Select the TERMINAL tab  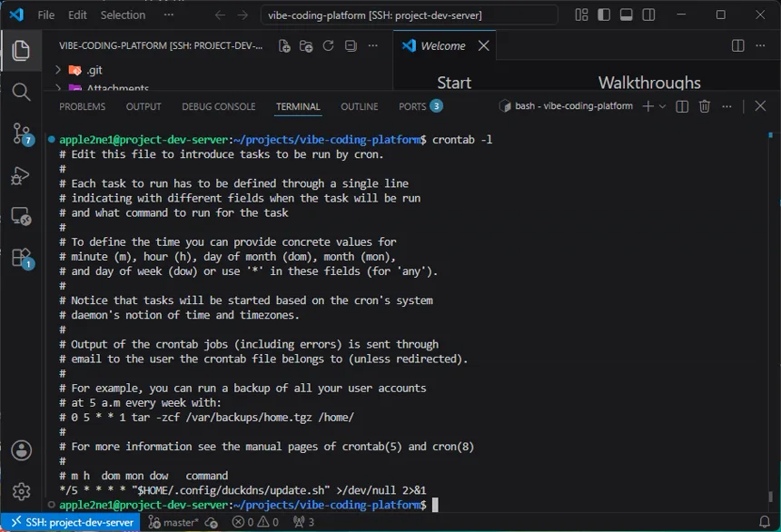pos(298,106)
